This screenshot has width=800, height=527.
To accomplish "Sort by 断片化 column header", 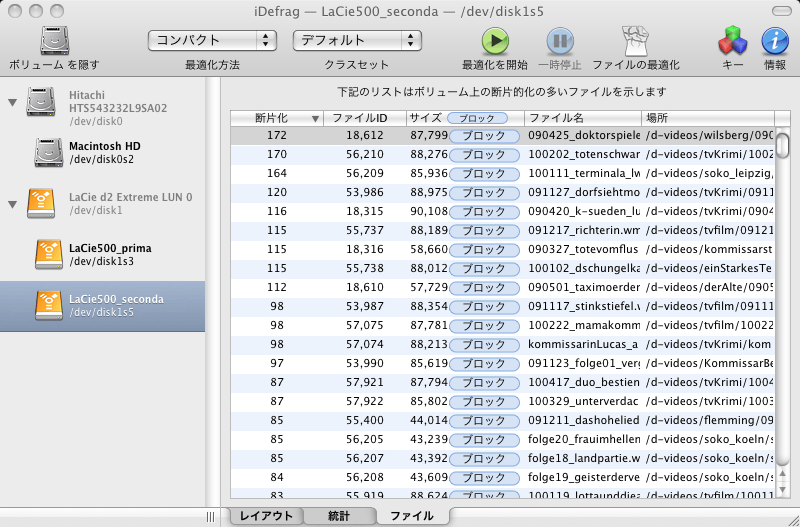I will tap(277, 118).
